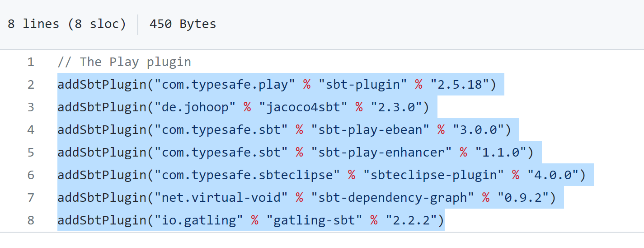644x248 pixels.
Task: Click the "8 lines (8 sloc)" file info
Action: click(x=67, y=24)
